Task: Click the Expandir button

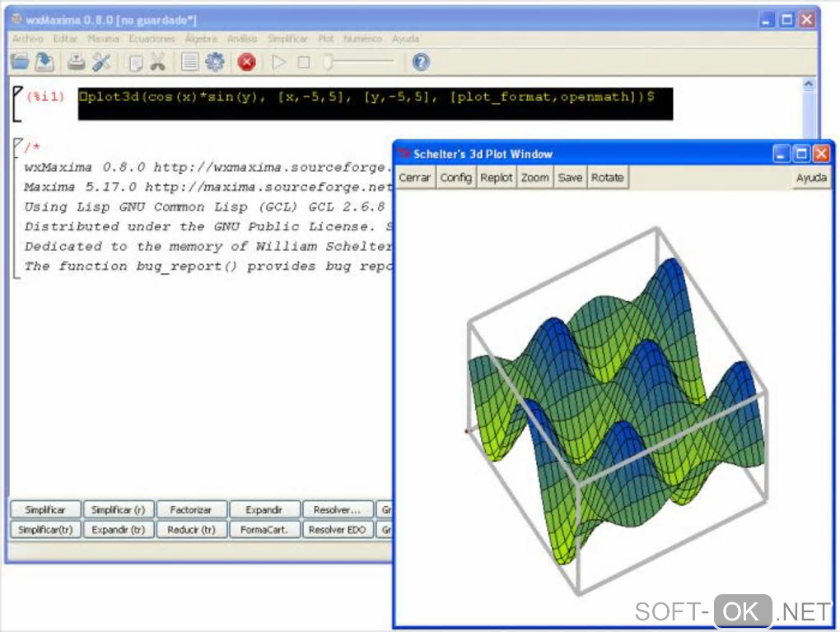Action: click(x=264, y=509)
